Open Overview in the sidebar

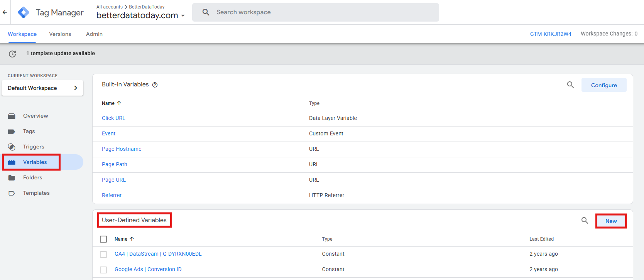tap(35, 116)
